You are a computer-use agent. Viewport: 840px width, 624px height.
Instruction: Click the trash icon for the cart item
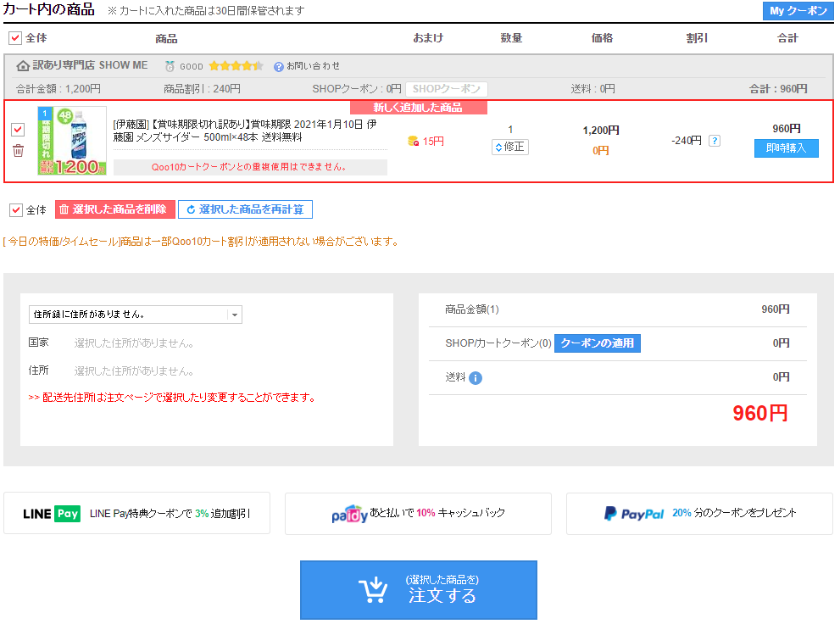point(18,151)
